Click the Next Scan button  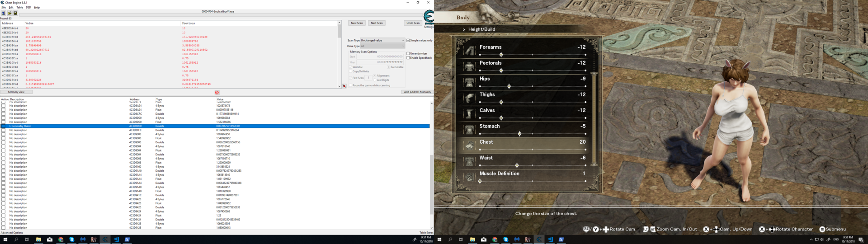tap(377, 23)
